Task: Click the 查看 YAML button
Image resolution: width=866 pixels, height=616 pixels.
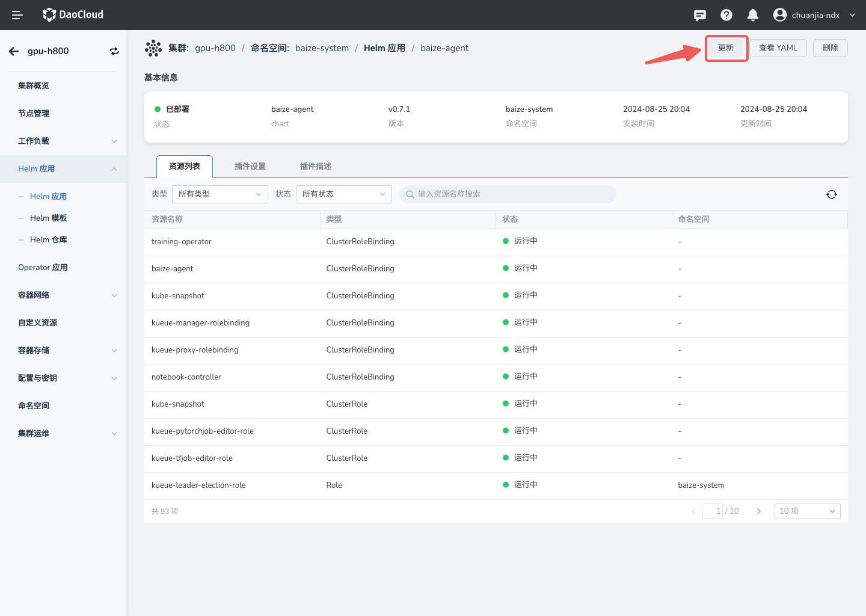Action: (778, 48)
